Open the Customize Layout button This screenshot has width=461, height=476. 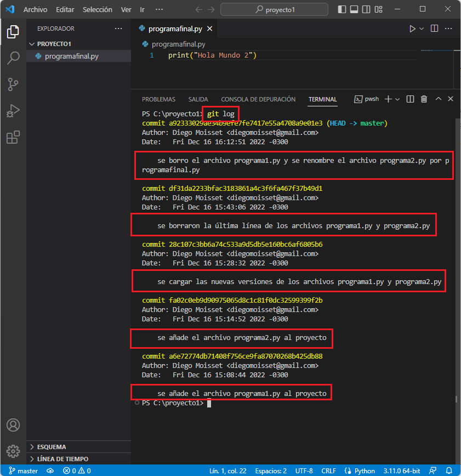pyautogui.click(x=378, y=9)
